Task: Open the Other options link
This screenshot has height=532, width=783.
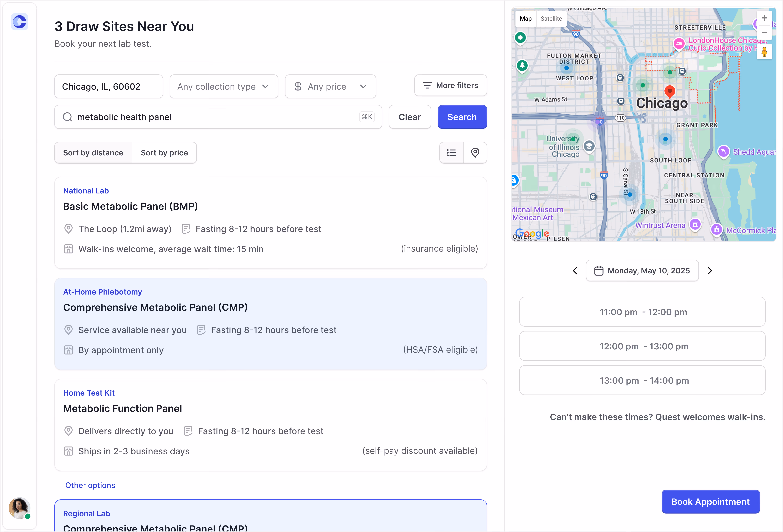Action: pos(90,485)
